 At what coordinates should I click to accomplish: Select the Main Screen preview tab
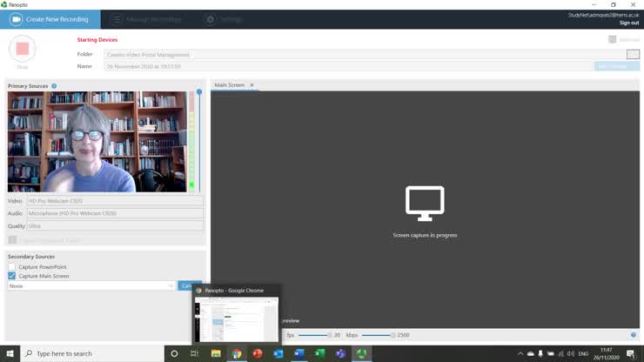tap(230, 85)
